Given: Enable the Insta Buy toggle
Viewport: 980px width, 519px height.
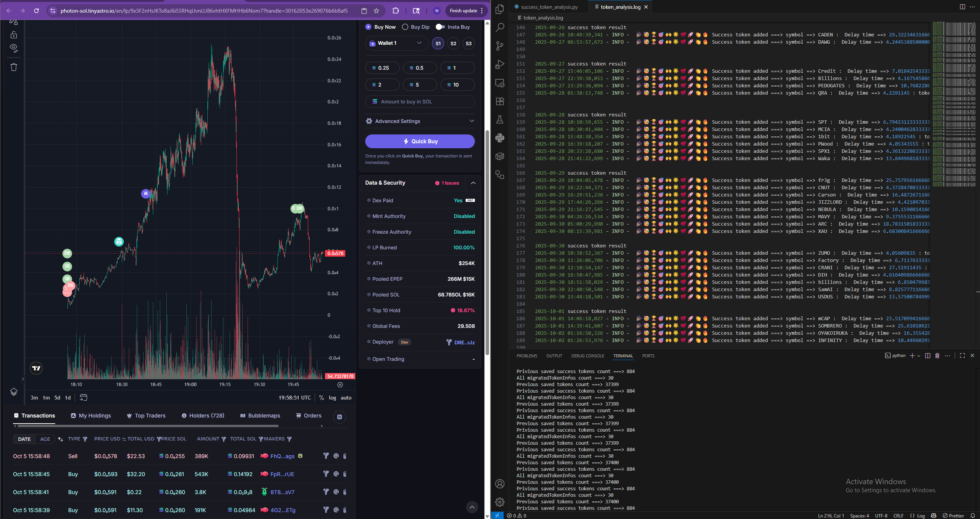Looking at the screenshot, I should (440, 27).
